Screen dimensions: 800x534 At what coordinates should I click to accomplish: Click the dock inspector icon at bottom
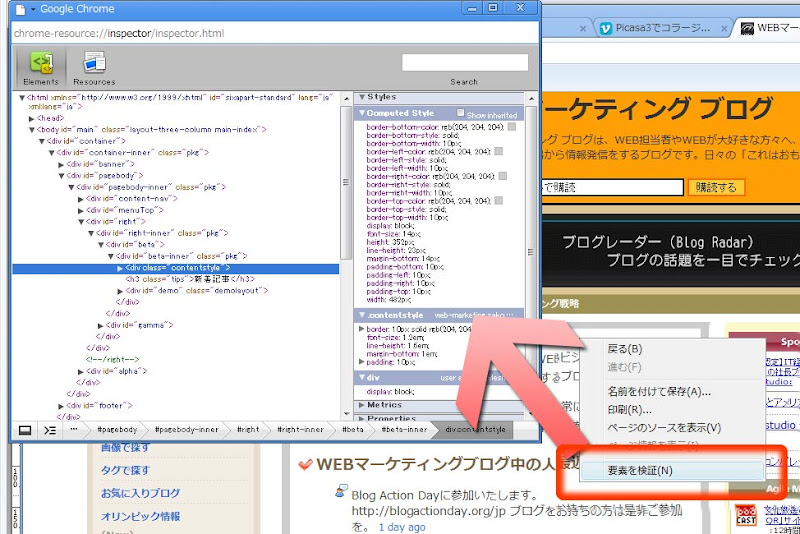(x=24, y=430)
